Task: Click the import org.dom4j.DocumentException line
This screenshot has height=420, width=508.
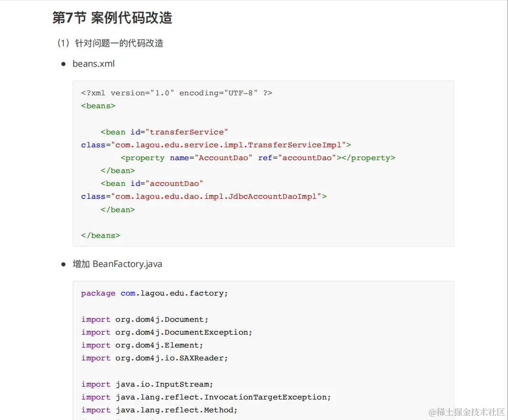Action: point(167,332)
